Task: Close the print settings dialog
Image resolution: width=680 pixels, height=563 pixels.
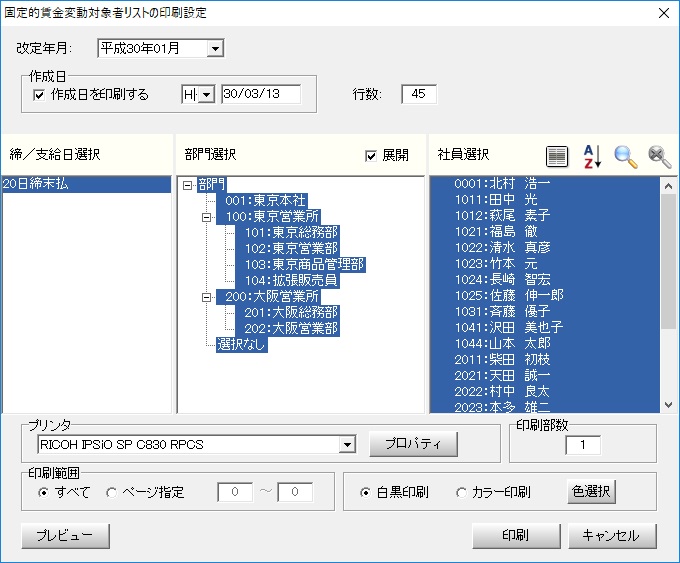Action: [x=664, y=13]
